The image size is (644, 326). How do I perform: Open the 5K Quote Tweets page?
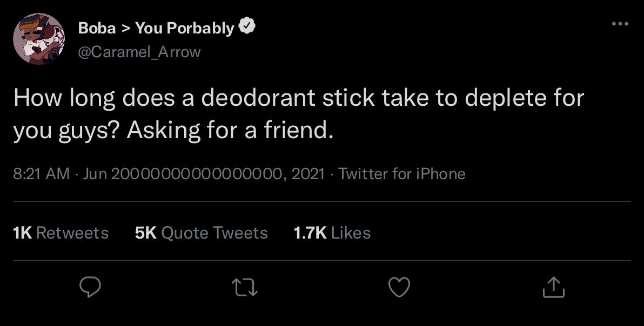point(200,233)
